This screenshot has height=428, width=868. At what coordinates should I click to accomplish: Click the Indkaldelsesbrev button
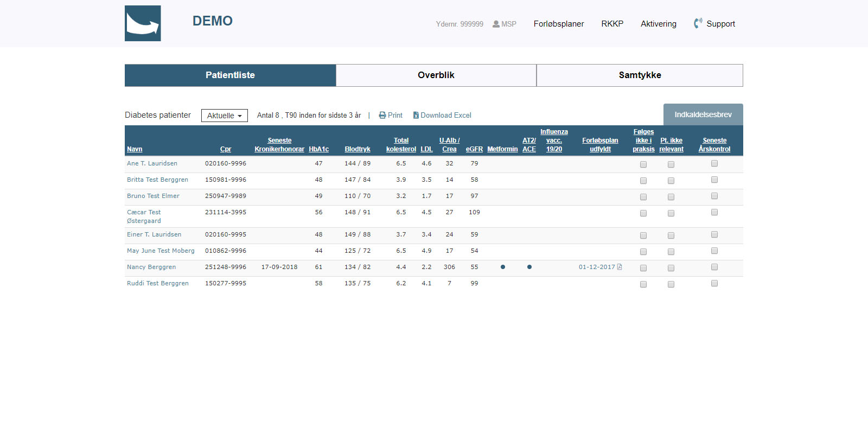(703, 114)
